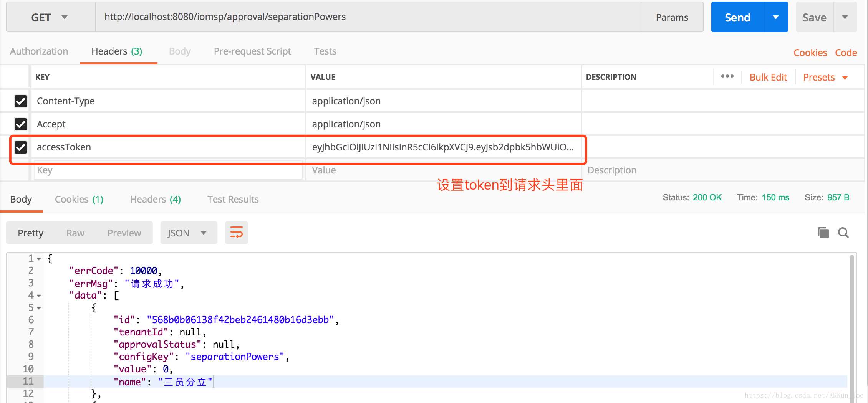Click the configKey "separationPowers" value

click(235, 357)
